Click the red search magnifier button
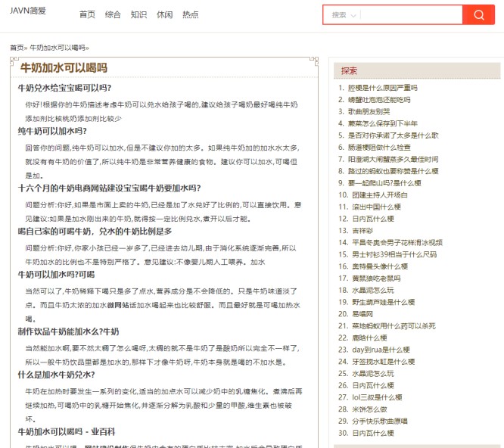504x448 pixels. 478,15
